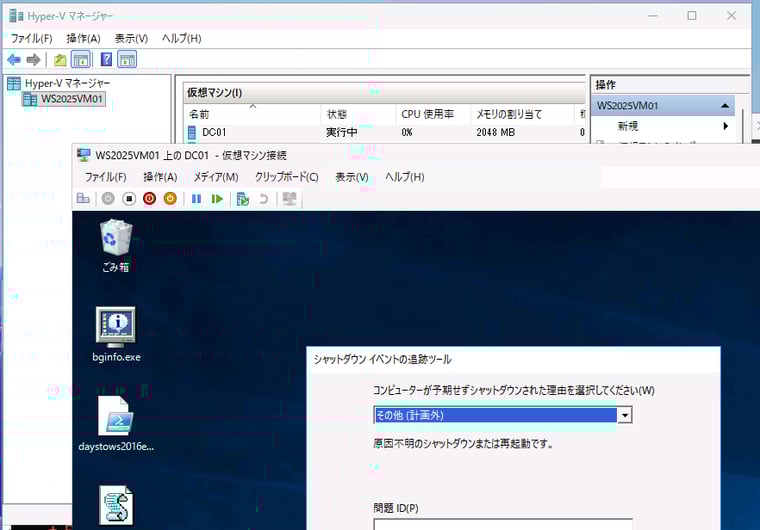Open the クリップボード(C) menu
Screen dimensions: 760x530
[x=286, y=177]
